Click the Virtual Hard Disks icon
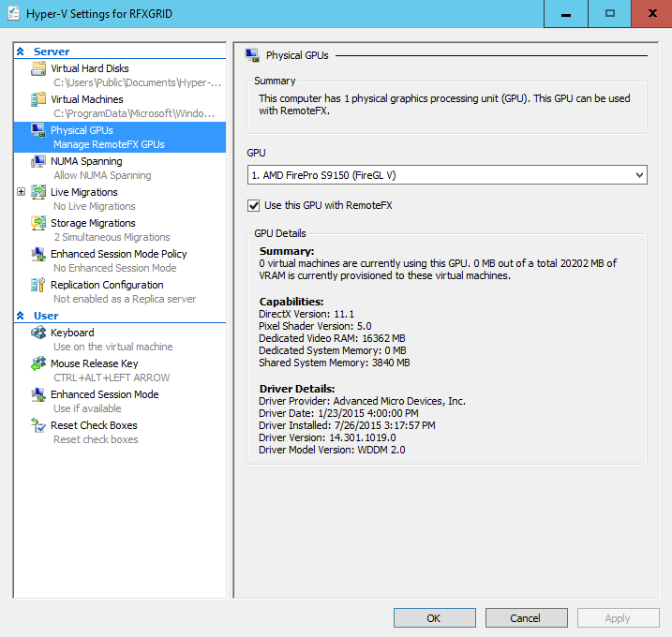 (x=38, y=68)
